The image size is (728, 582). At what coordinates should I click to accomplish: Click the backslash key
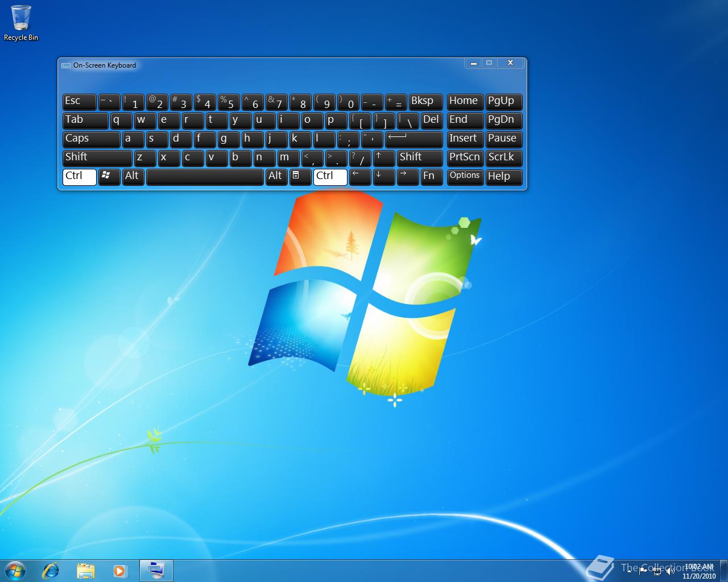point(408,120)
